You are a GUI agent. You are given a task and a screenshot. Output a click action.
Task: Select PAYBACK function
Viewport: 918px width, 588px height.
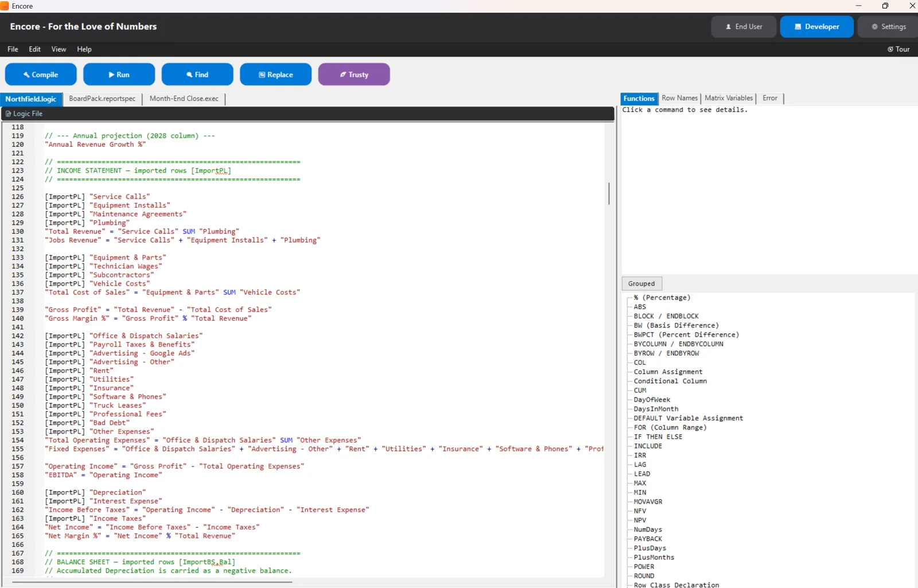click(648, 539)
